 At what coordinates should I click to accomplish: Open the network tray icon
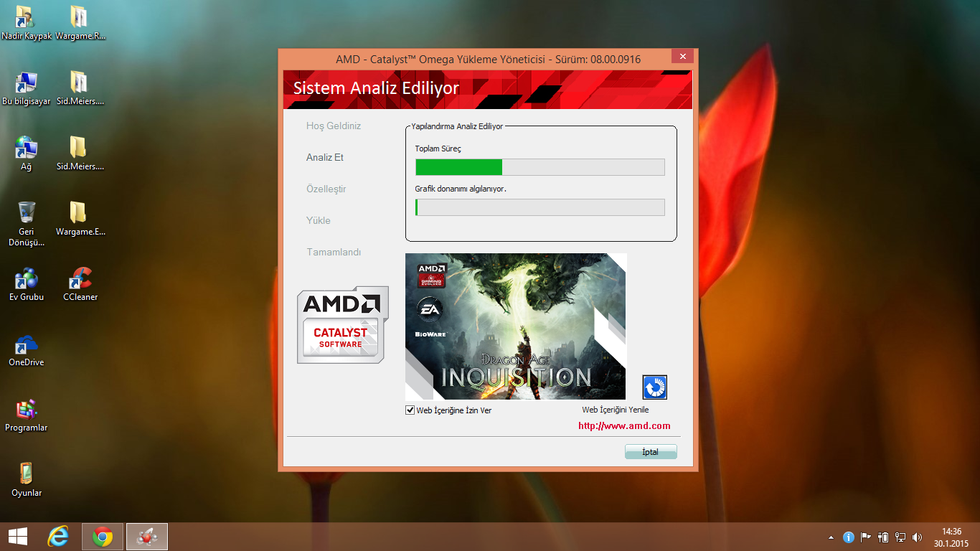tap(900, 537)
